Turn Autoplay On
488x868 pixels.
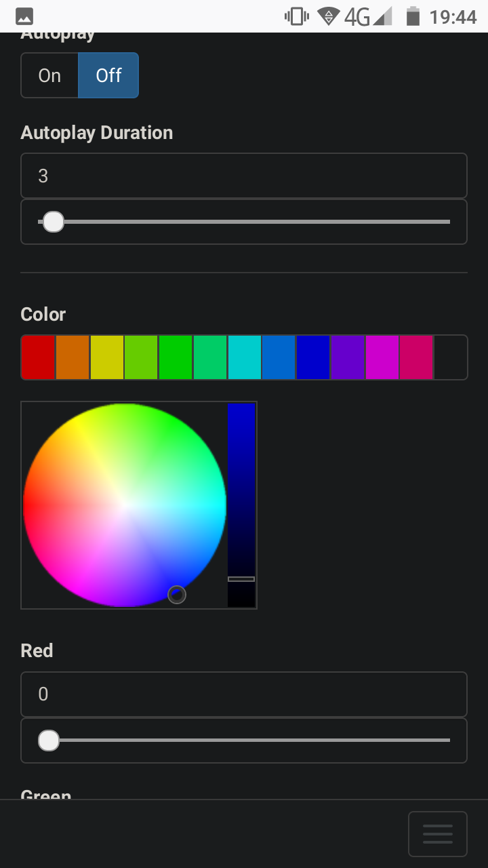point(49,75)
